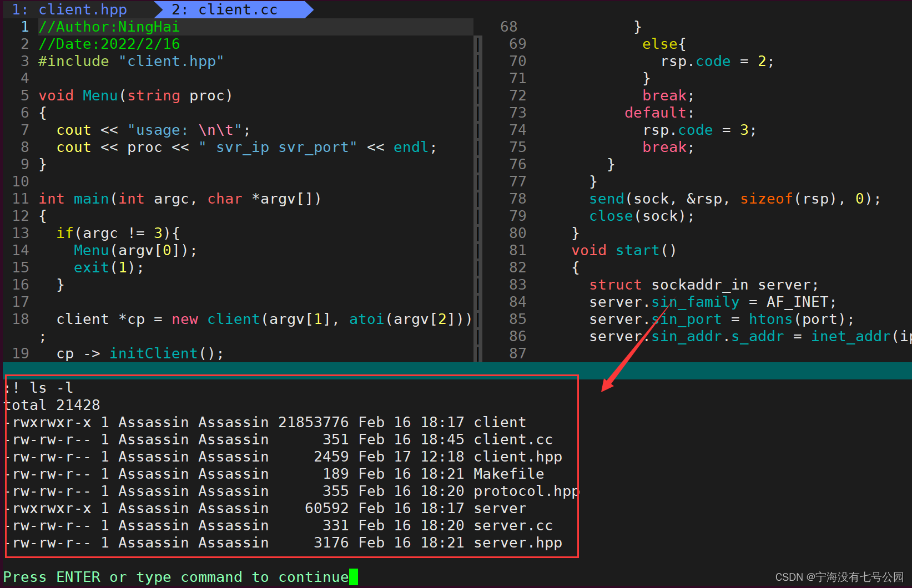Click line number 10 in left pane
The width and height of the screenshot is (912, 588).
pyautogui.click(x=21, y=181)
